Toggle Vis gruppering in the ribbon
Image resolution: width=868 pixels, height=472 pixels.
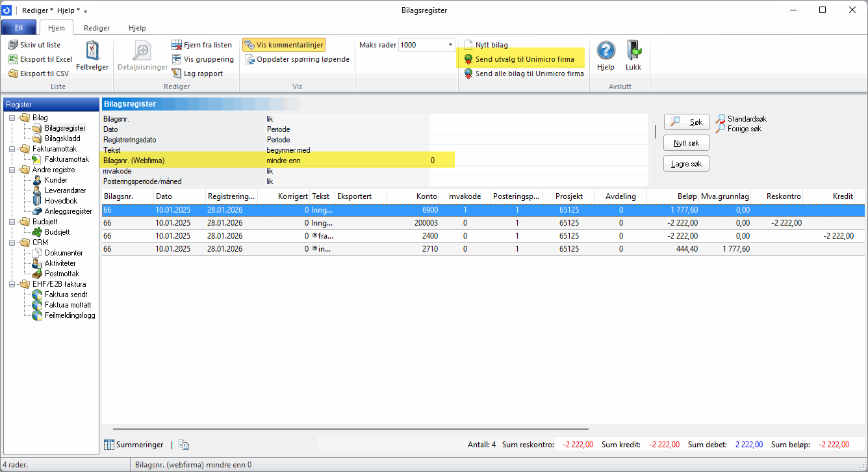pos(202,59)
